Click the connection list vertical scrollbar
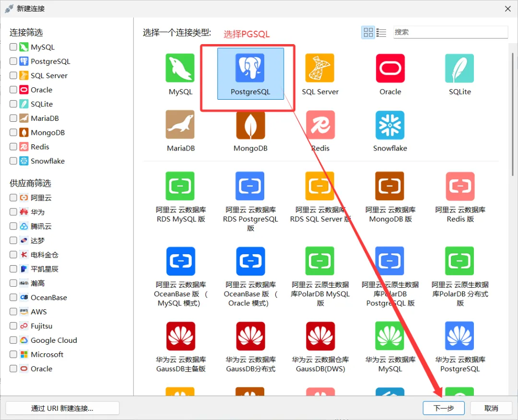 [x=513, y=114]
